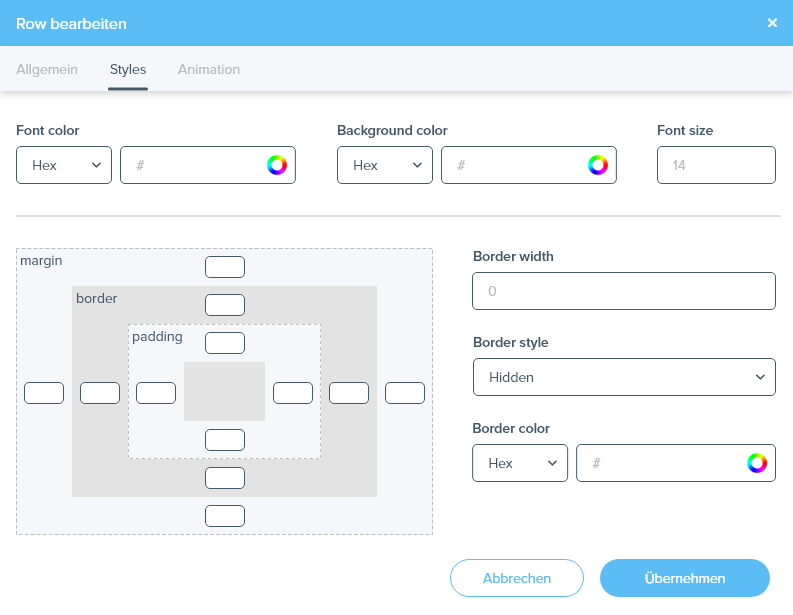Close the Row bearbeiten dialog
This screenshot has height=615, width=793.
pos(772,23)
